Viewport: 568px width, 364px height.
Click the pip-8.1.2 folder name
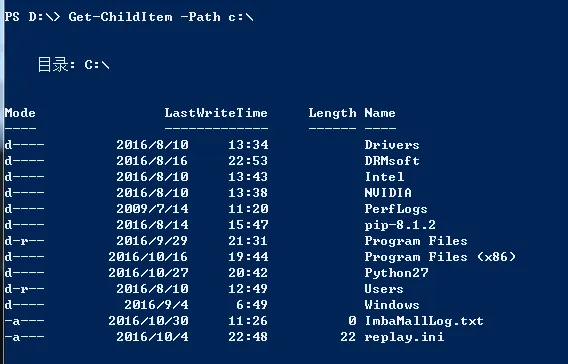pyautogui.click(x=400, y=225)
